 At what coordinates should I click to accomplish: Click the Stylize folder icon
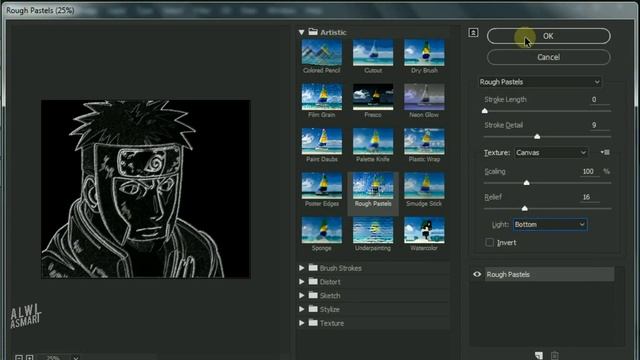click(x=313, y=309)
